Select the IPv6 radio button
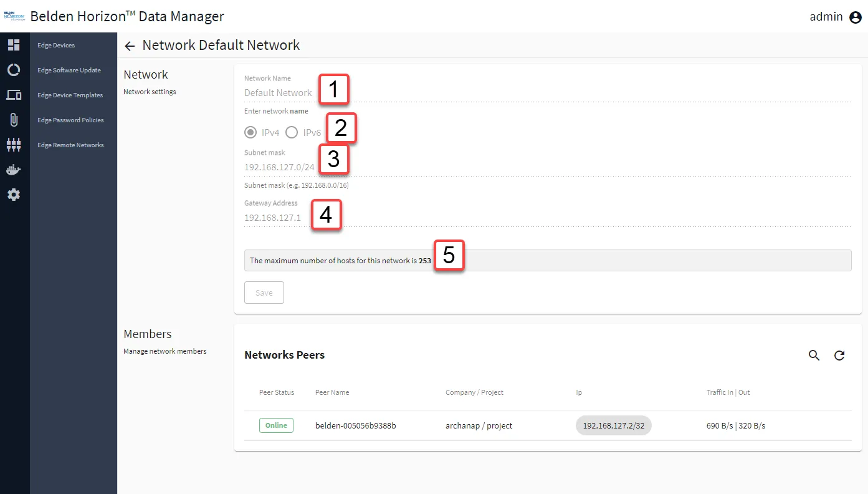The image size is (868, 494). (292, 132)
